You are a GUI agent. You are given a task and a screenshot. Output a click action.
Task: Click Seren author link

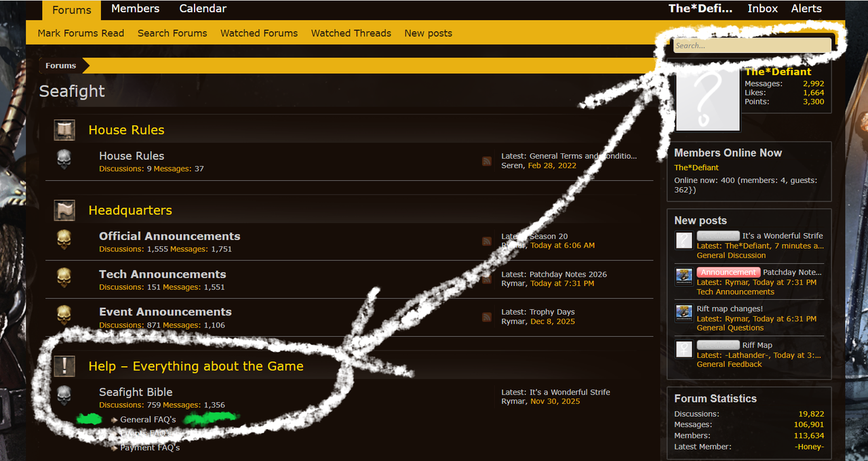(x=513, y=165)
